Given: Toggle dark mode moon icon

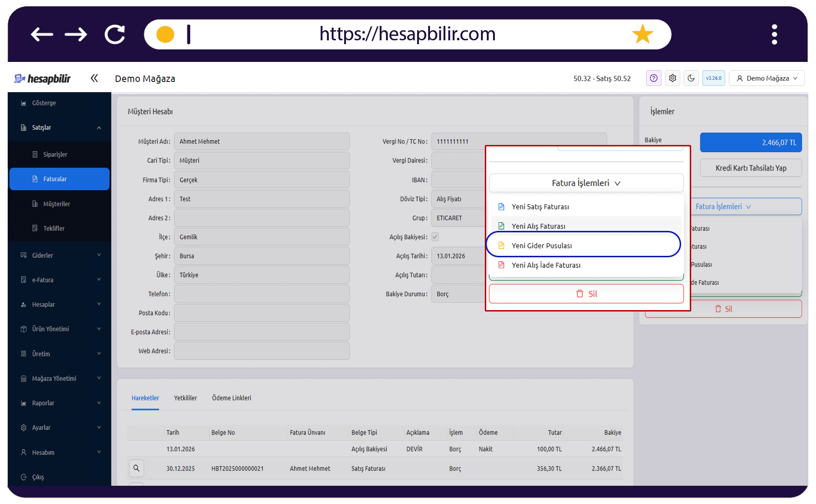Looking at the screenshot, I should point(691,78).
